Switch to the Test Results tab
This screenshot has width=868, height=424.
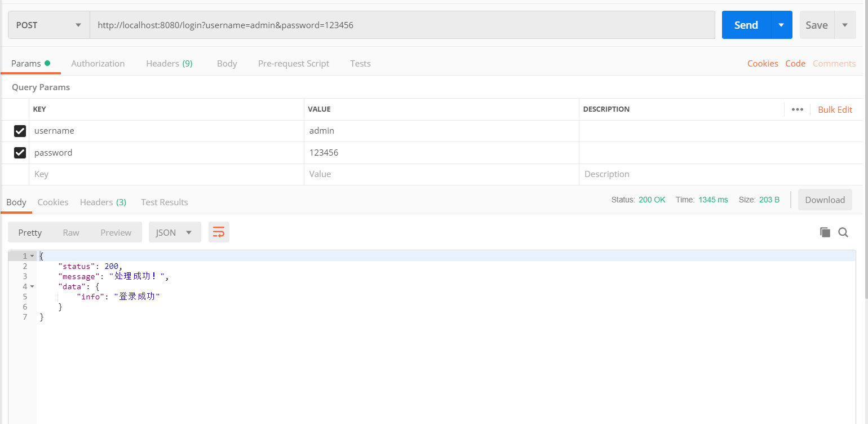point(165,202)
